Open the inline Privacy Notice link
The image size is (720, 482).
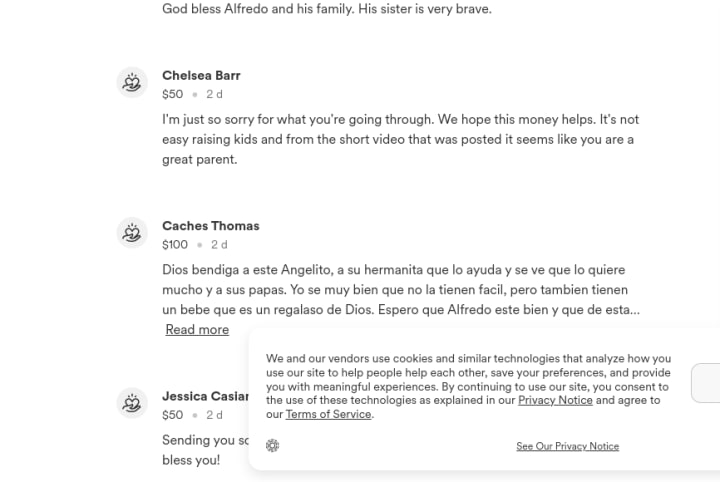coord(555,400)
